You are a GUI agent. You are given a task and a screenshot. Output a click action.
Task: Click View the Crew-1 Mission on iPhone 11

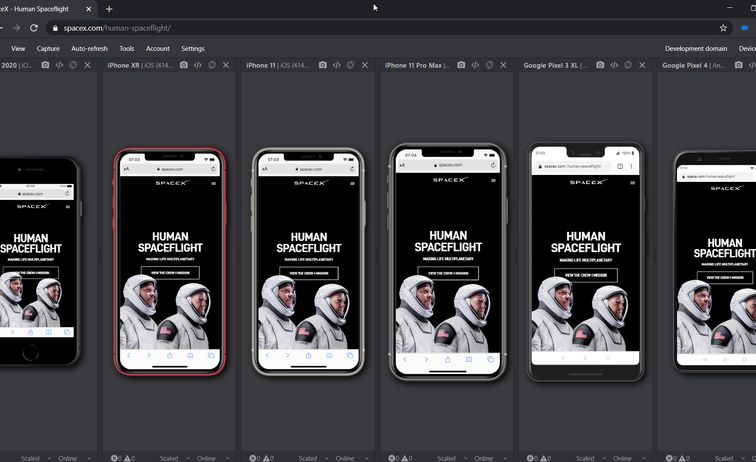tap(308, 272)
